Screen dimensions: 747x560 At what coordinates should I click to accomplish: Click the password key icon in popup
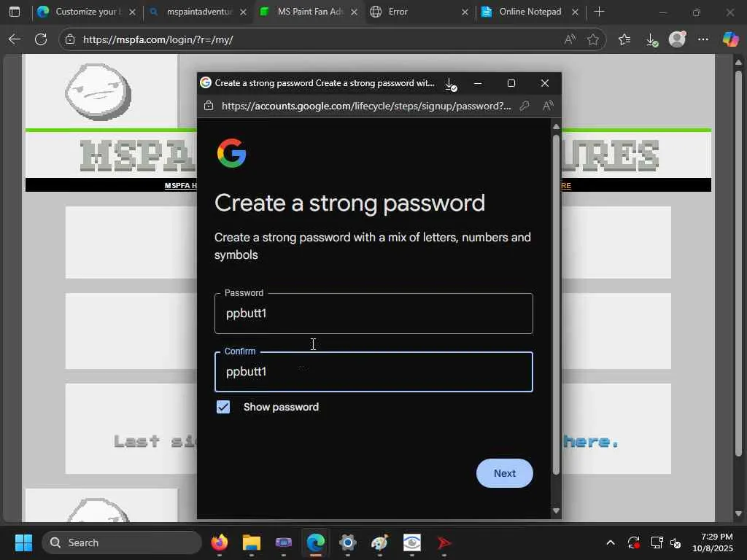pyautogui.click(x=525, y=106)
